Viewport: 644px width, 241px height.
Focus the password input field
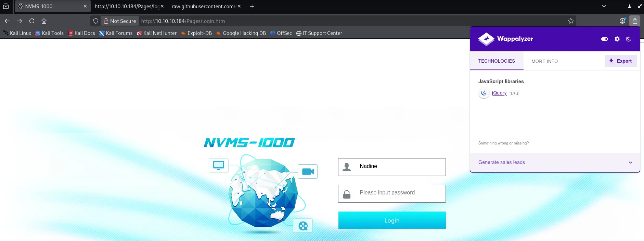click(x=400, y=193)
